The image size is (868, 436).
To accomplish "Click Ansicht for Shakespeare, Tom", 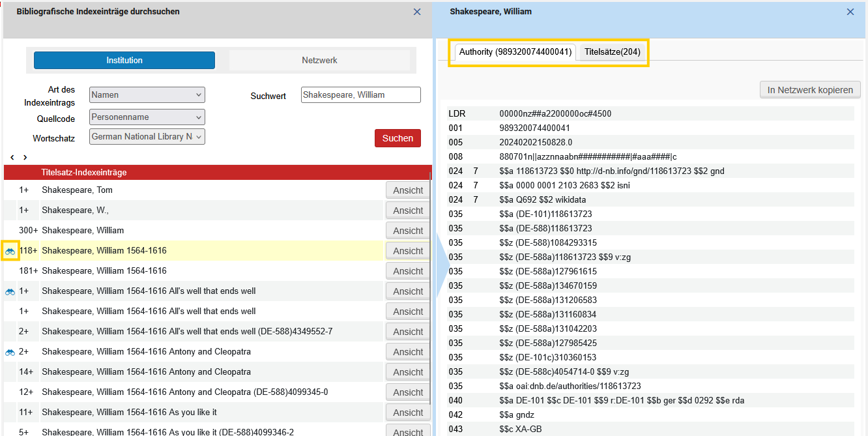I will 408,190.
